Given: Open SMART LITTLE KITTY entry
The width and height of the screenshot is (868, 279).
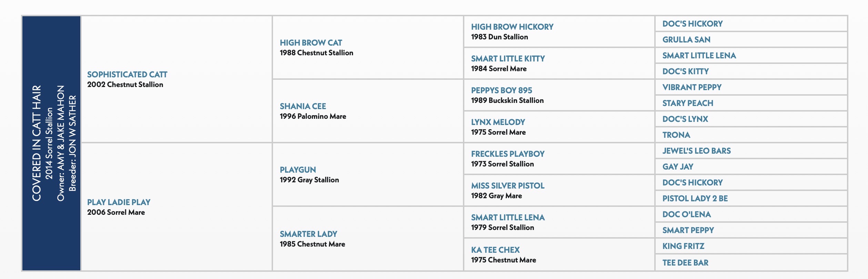Looking at the screenshot, I should coord(508,59).
